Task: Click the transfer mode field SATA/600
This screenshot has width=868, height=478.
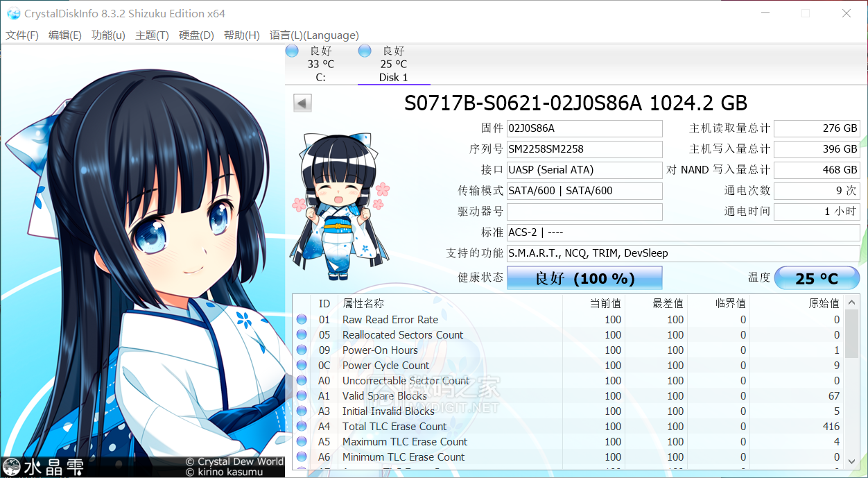Action: click(584, 191)
